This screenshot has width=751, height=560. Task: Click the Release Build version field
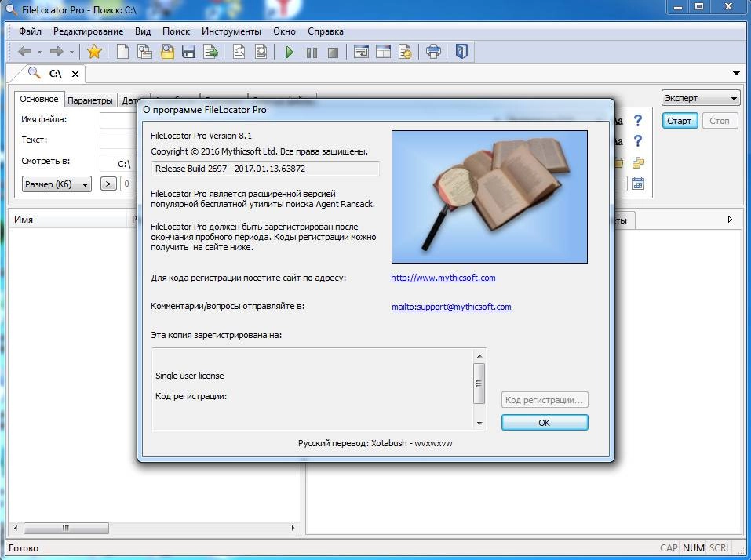[x=265, y=169]
